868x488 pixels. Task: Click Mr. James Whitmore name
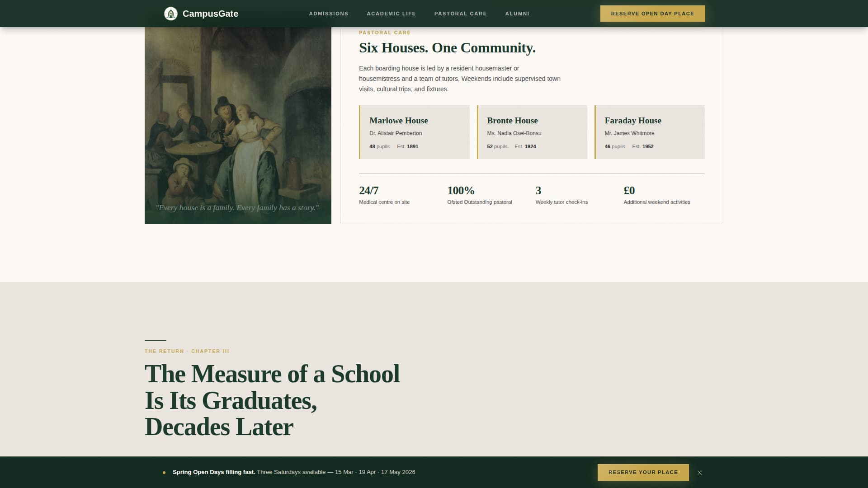[x=629, y=133]
